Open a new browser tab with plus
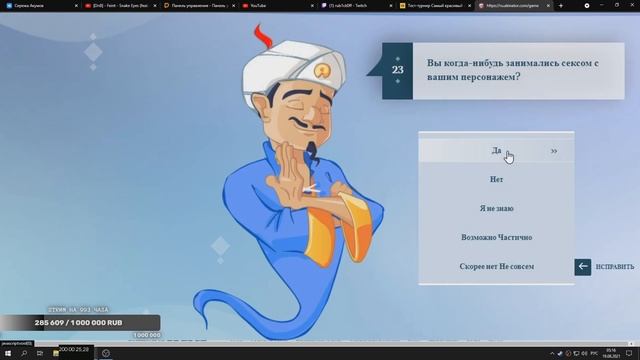640x360 pixels. click(560, 6)
